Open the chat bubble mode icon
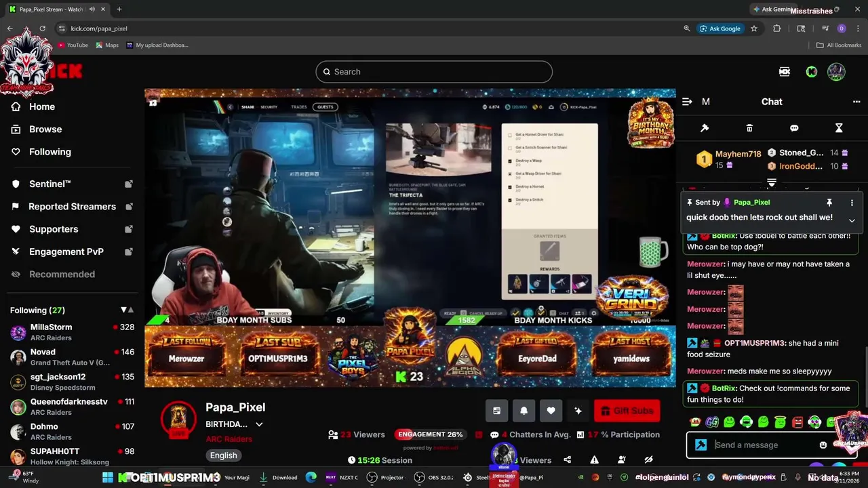Image resolution: width=868 pixels, height=488 pixels. coord(794,128)
